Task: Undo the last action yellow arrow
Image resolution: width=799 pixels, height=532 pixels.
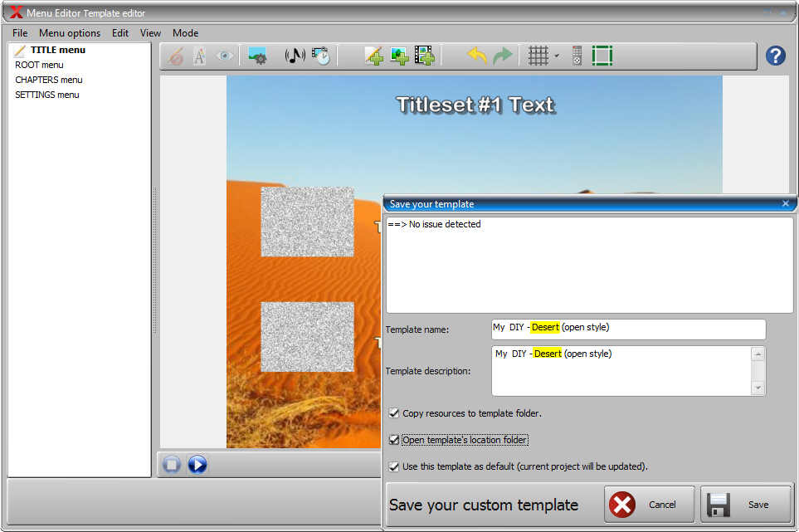Action: pos(477,55)
